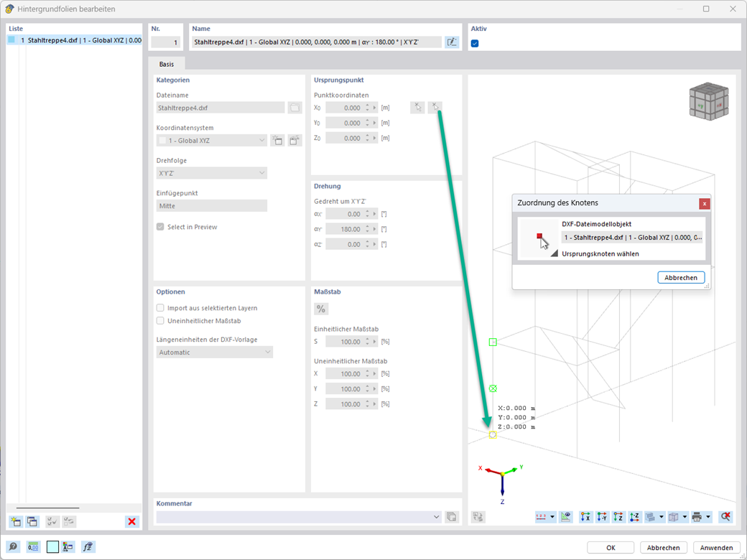
Task: Close the Zuordnung des Knotens dialog
Action: click(704, 204)
